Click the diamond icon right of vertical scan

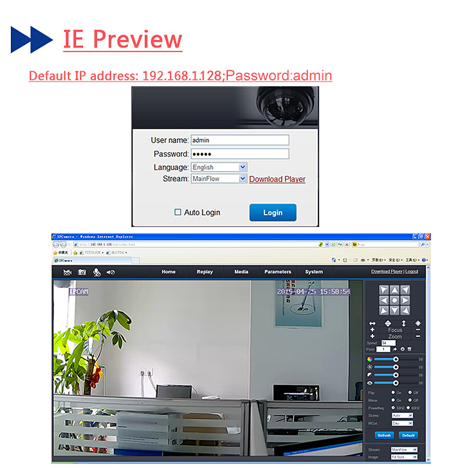(x=418, y=323)
